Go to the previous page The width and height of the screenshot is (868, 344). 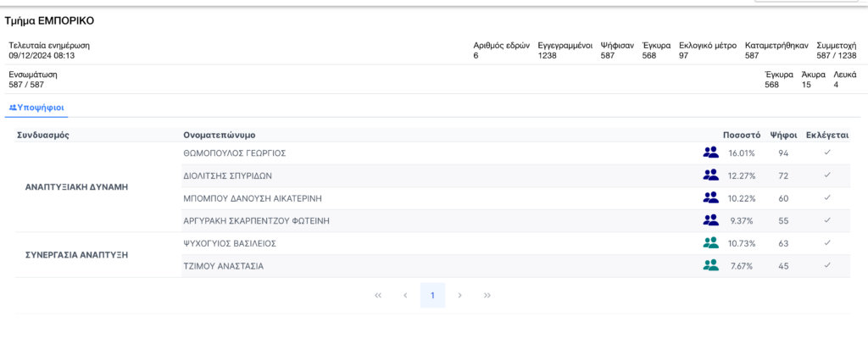point(405,296)
